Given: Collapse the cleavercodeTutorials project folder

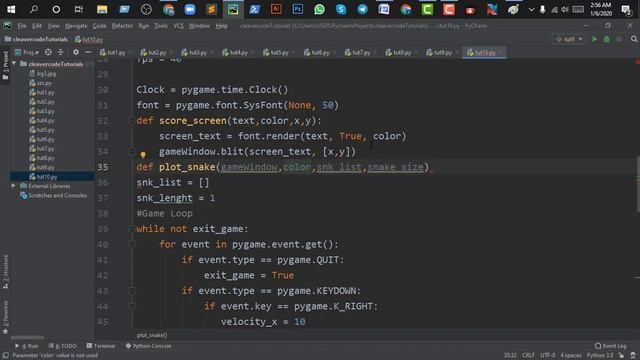Looking at the screenshot, I should [x=14, y=64].
